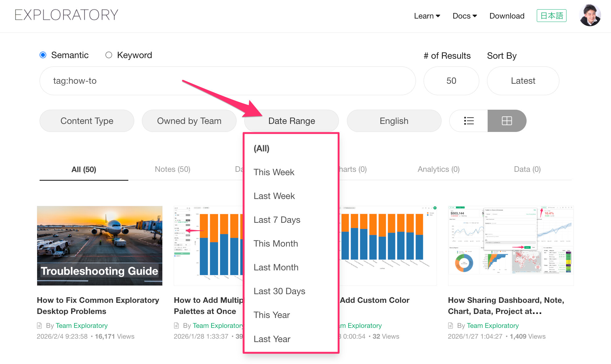Screen dimensions: 611x364
Task: Choose This Year from the date menu
Action: point(271,315)
